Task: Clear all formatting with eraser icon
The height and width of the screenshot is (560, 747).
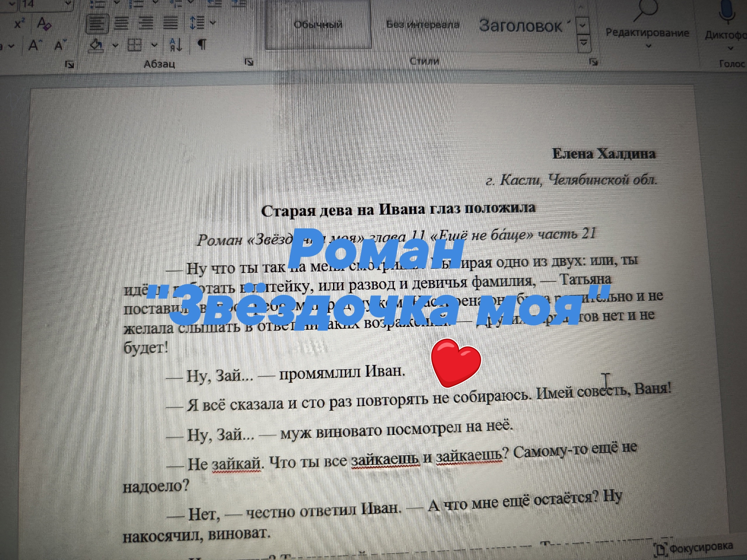Action: [x=44, y=24]
